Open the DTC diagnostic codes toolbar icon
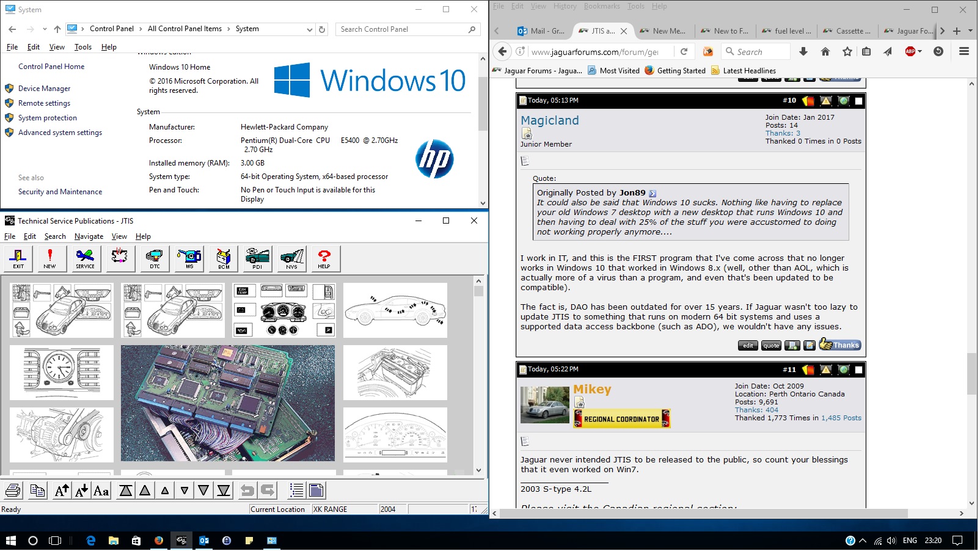 click(155, 258)
